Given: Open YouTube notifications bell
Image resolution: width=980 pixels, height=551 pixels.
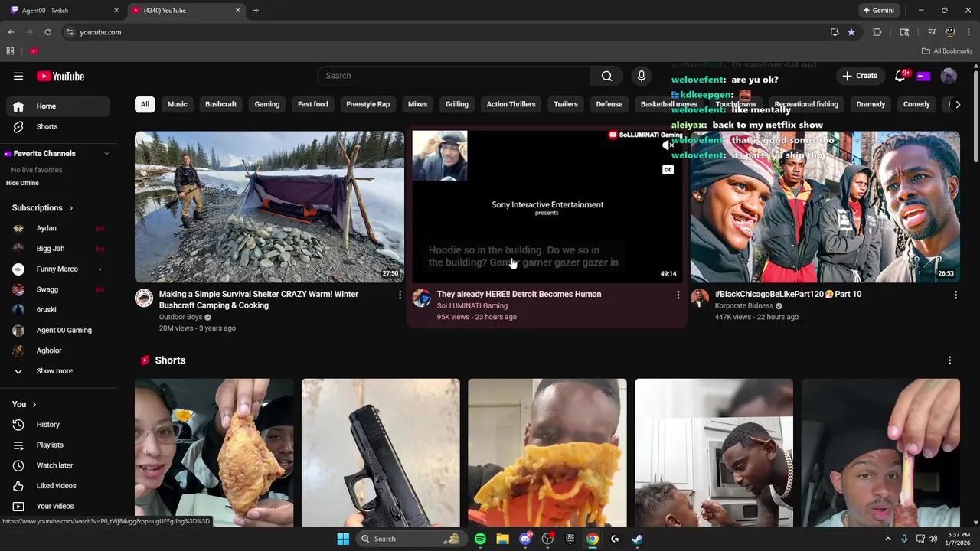Looking at the screenshot, I should (900, 76).
